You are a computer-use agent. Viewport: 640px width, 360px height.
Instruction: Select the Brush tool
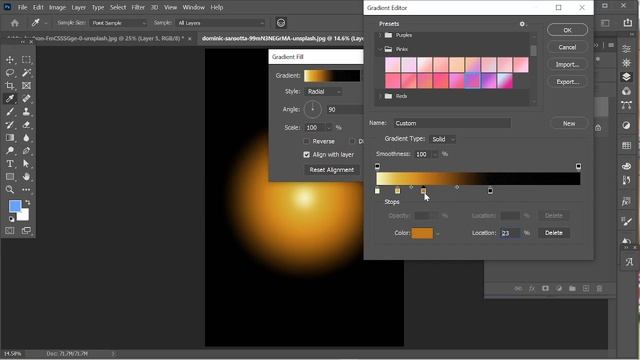pos(10,111)
